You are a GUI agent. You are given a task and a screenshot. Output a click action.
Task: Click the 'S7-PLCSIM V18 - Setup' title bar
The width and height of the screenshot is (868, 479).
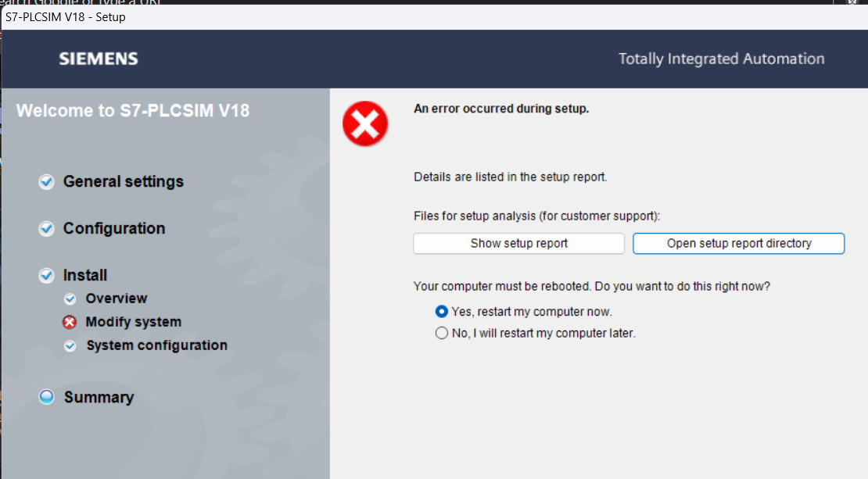(x=434, y=17)
